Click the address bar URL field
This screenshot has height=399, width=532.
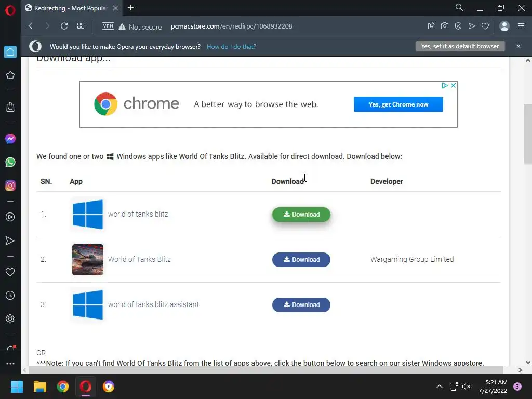(231, 26)
